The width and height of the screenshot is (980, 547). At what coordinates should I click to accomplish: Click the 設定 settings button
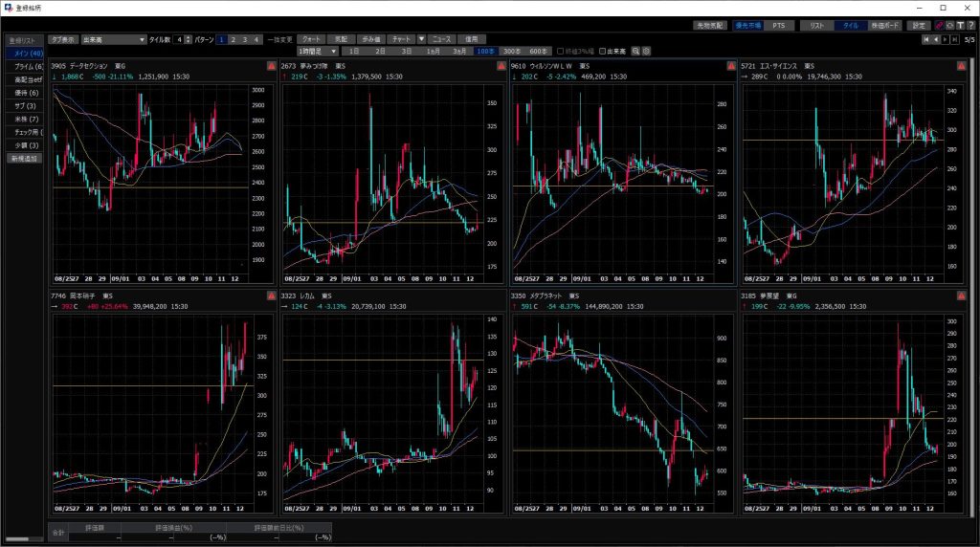(x=919, y=26)
